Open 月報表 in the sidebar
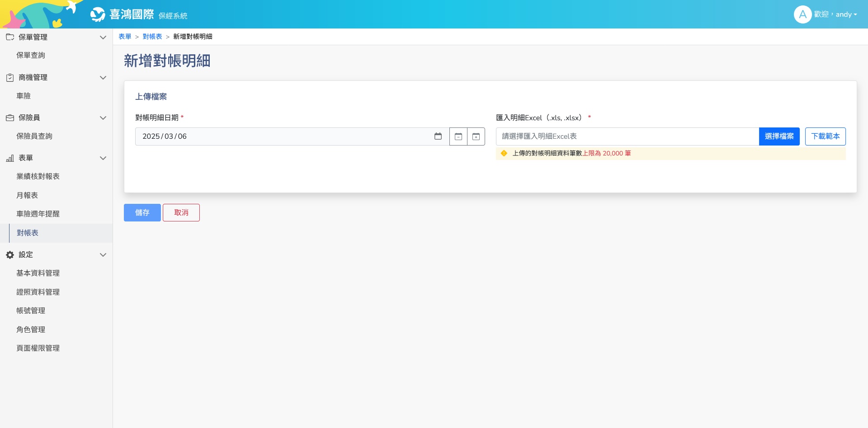The image size is (868, 428). (27, 195)
